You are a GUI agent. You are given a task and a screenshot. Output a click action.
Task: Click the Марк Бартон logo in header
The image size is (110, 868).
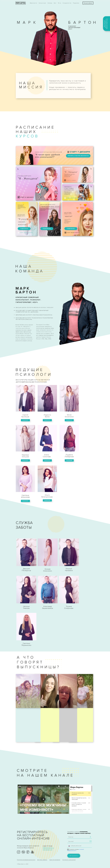click(x=21, y=3)
